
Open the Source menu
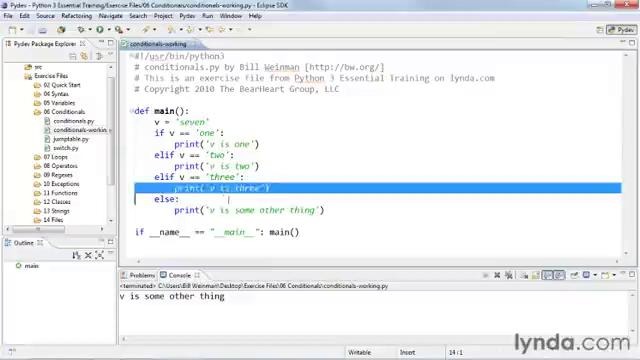point(45,16)
